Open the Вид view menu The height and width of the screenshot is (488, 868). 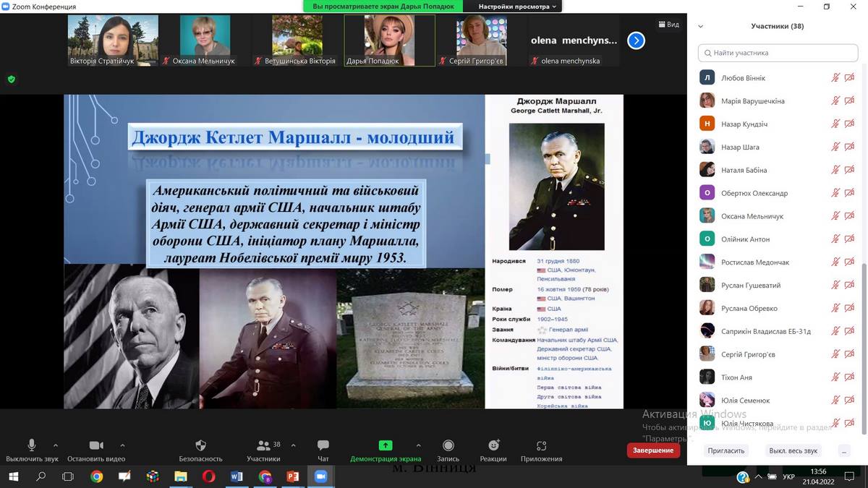point(668,25)
